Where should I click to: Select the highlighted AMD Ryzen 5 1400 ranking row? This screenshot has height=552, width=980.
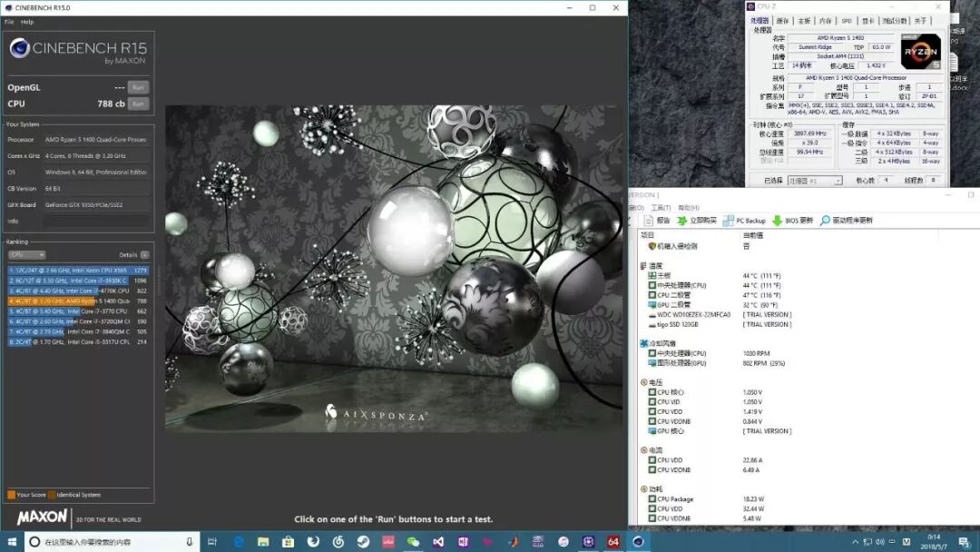78,301
